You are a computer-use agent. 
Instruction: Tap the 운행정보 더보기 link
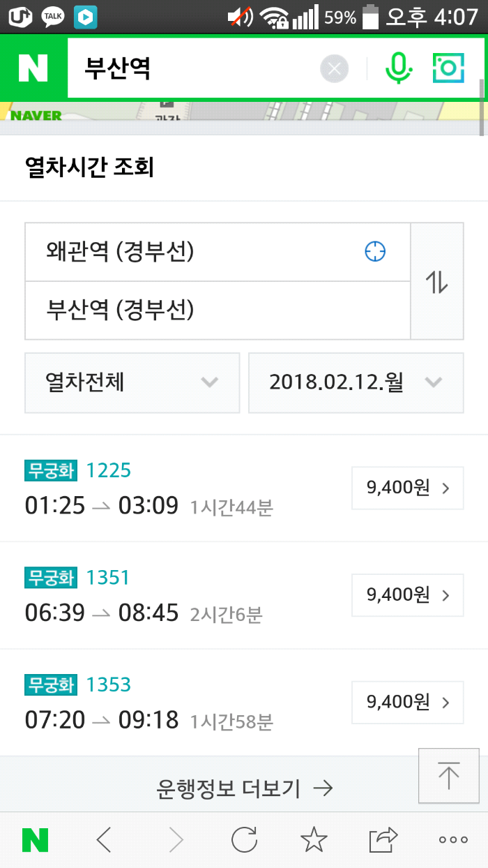pos(244,788)
